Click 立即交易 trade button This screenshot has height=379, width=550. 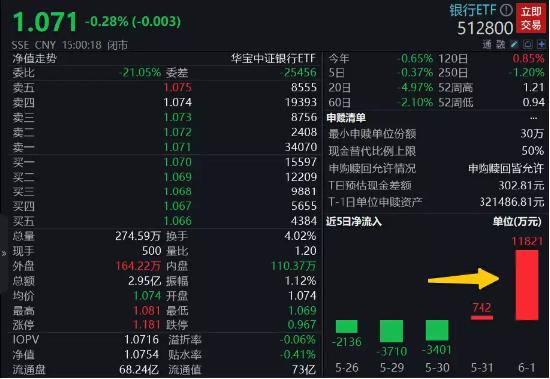click(531, 18)
